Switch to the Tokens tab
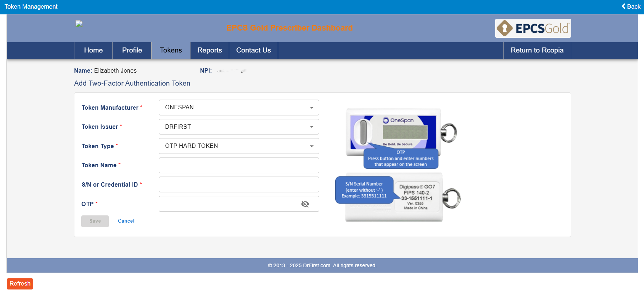 (171, 50)
